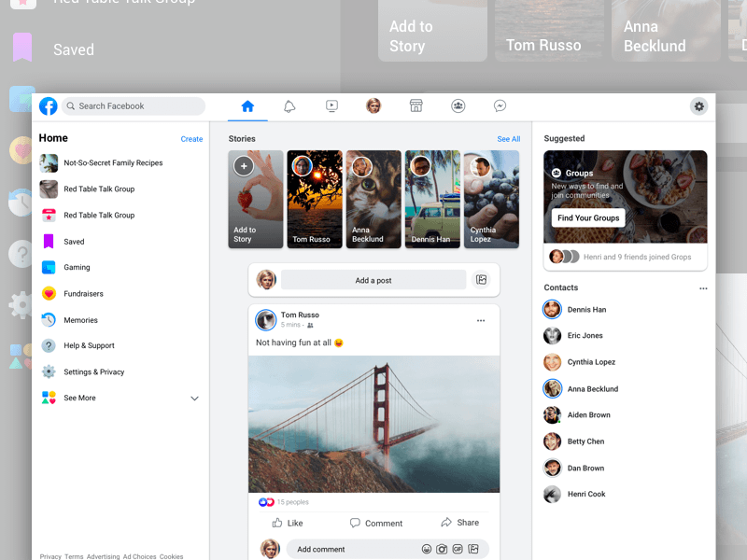Open chat with Cynthia Lopez contact
Image resolution: width=747 pixels, height=560 pixels.
[x=579, y=362]
